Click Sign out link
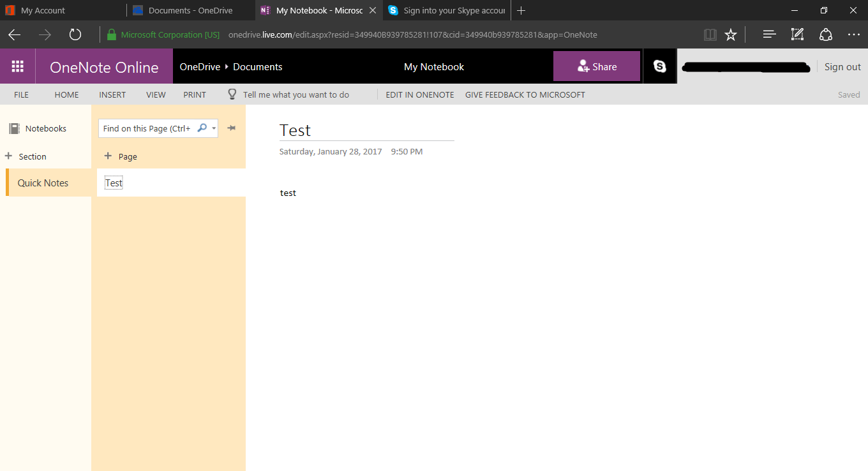The height and width of the screenshot is (471, 868). tap(842, 66)
